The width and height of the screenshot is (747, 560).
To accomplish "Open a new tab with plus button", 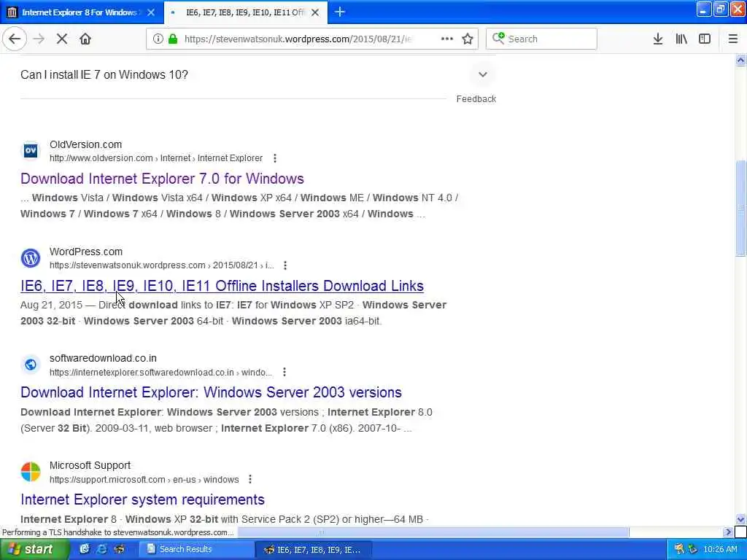I will click(x=340, y=12).
